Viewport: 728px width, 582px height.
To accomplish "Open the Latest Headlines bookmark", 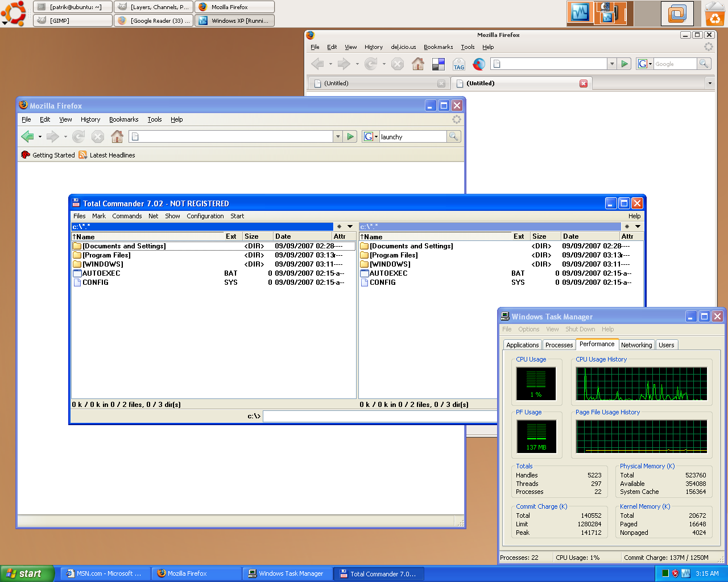I will [x=107, y=155].
